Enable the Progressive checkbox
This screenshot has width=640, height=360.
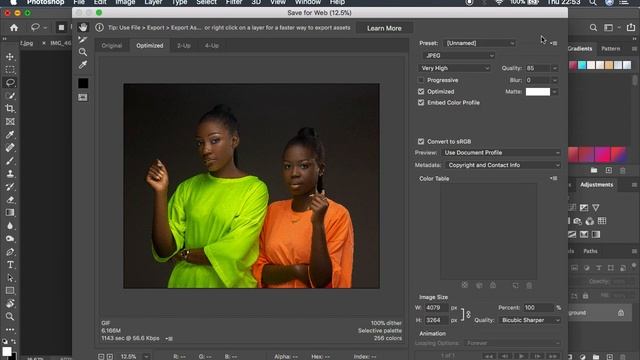[421, 80]
